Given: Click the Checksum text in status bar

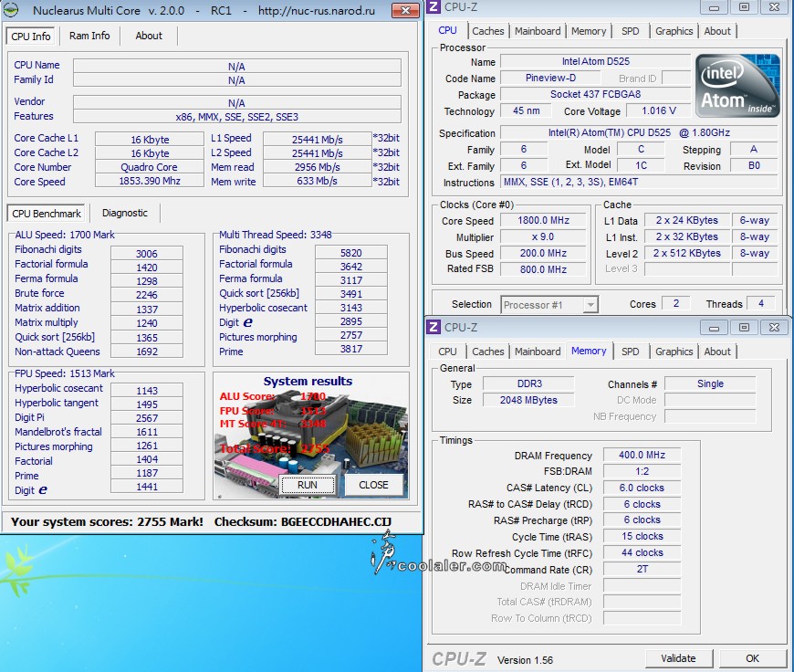Looking at the screenshot, I should pyautogui.click(x=303, y=521).
